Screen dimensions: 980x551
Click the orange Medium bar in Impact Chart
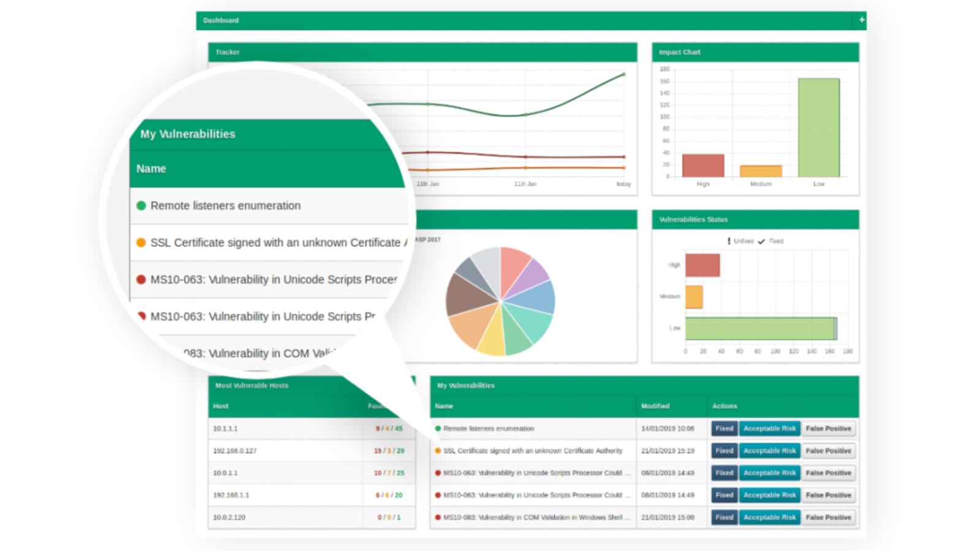coord(761,171)
